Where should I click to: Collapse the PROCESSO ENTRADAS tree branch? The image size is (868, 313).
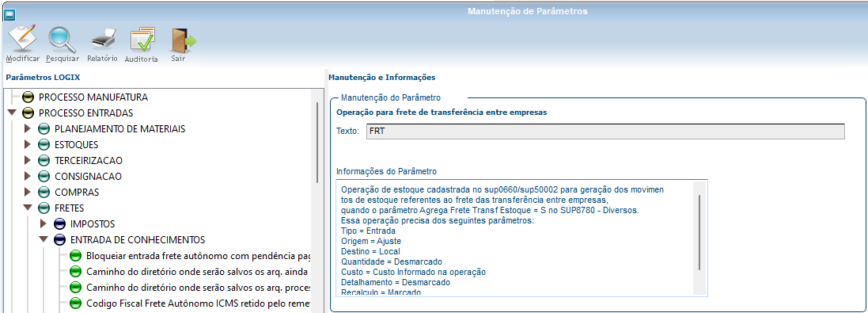point(12,113)
